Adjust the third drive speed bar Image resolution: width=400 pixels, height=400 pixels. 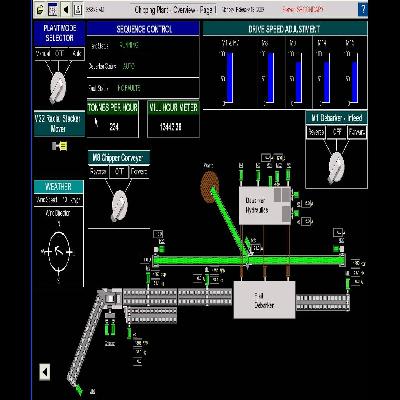[298, 82]
